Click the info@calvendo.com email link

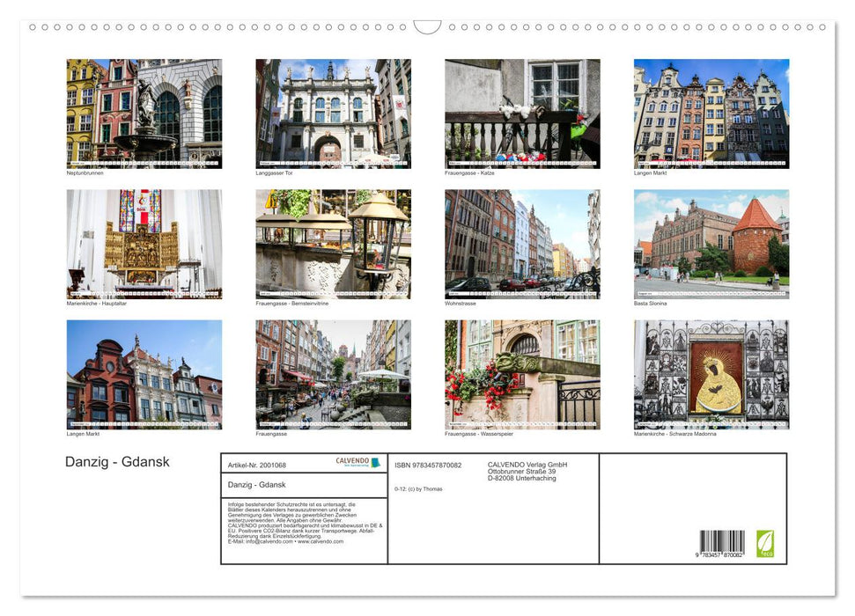[259, 542]
